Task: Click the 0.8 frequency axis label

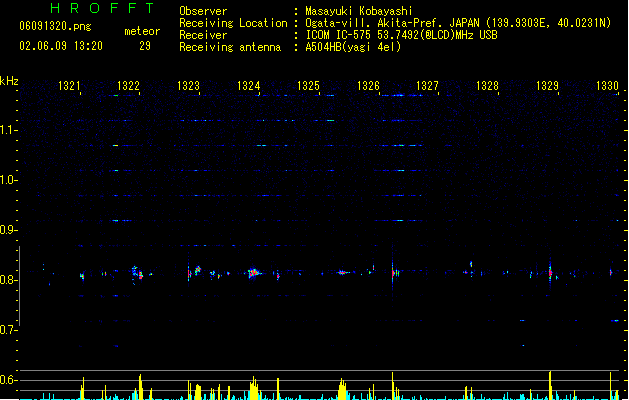Action: (7, 280)
